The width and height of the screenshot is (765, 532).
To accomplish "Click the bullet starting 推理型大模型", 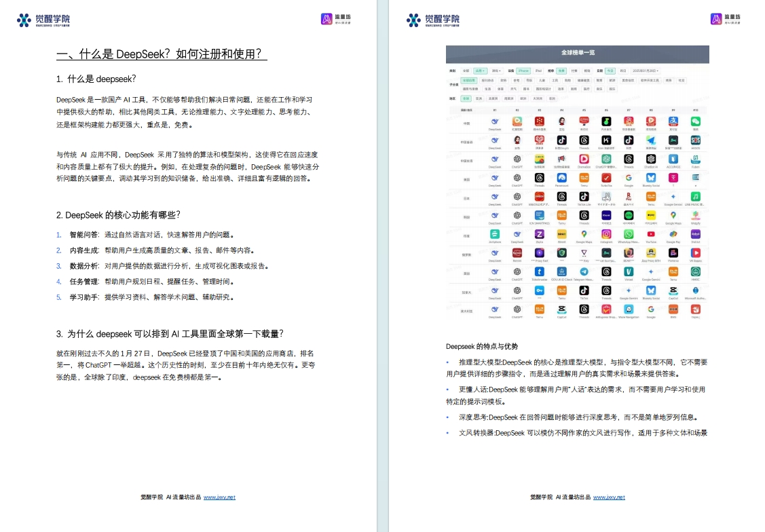I will (x=577, y=368).
